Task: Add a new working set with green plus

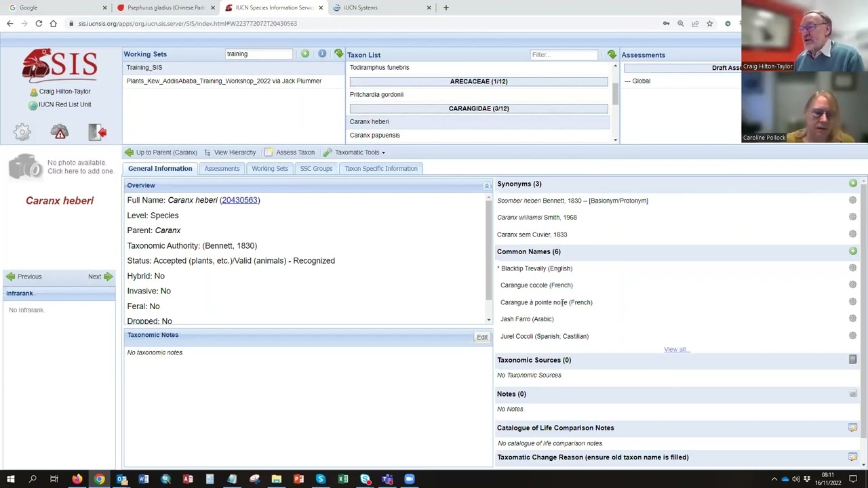Action: click(305, 54)
